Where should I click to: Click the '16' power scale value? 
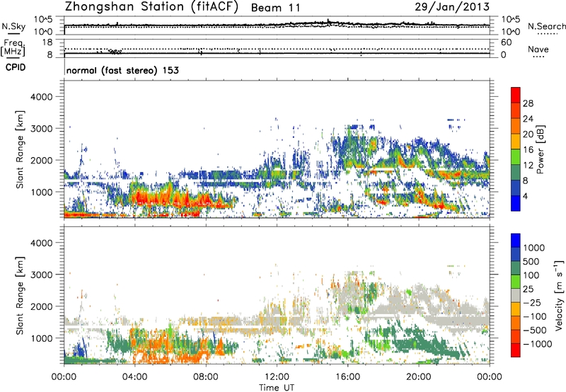tap(528, 150)
